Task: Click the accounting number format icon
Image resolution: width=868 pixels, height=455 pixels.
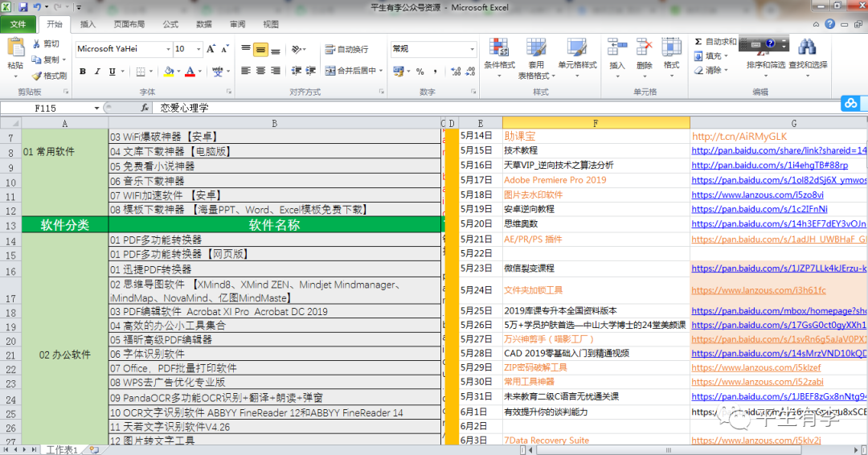Action: point(398,72)
